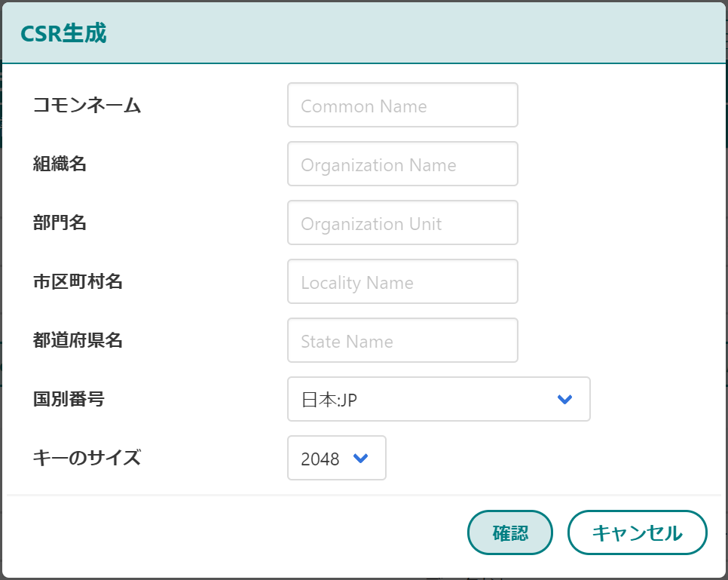Click the 市区町村名 label
This screenshot has width=728, height=580.
78,281
